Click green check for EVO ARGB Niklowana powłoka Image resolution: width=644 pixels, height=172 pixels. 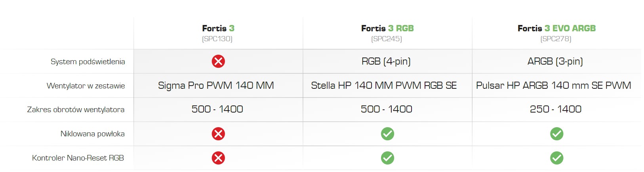coord(556,134)
